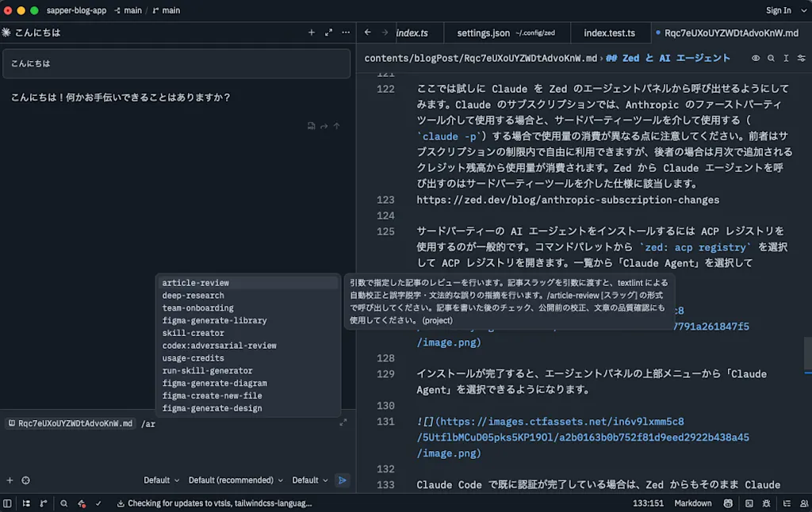Open first main branch selector in title bar

click(x=128, y=10)
